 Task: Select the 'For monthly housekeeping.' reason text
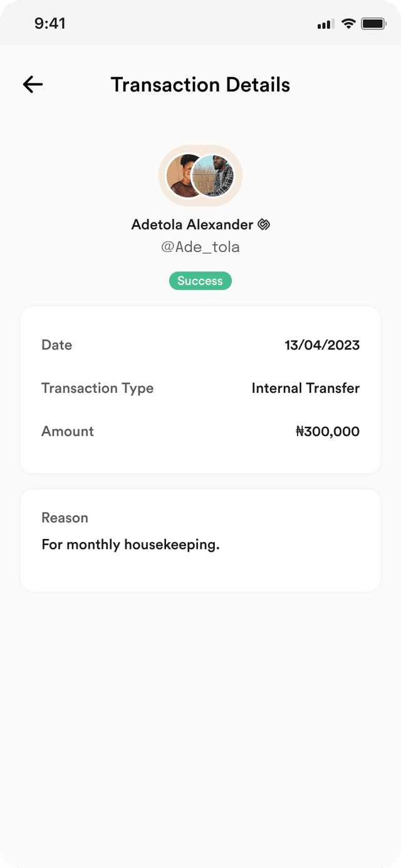(x=130, y=545)
